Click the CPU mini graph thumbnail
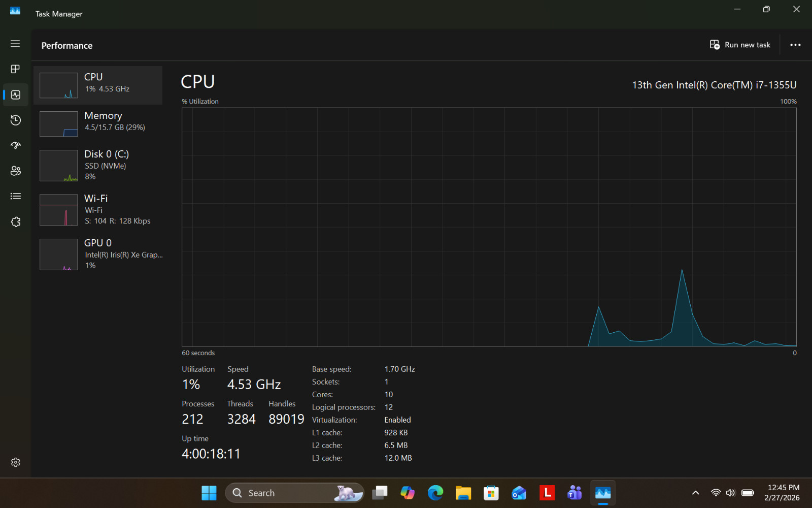Viewport: 812px width, 508px height. click(x=59, y=85)
